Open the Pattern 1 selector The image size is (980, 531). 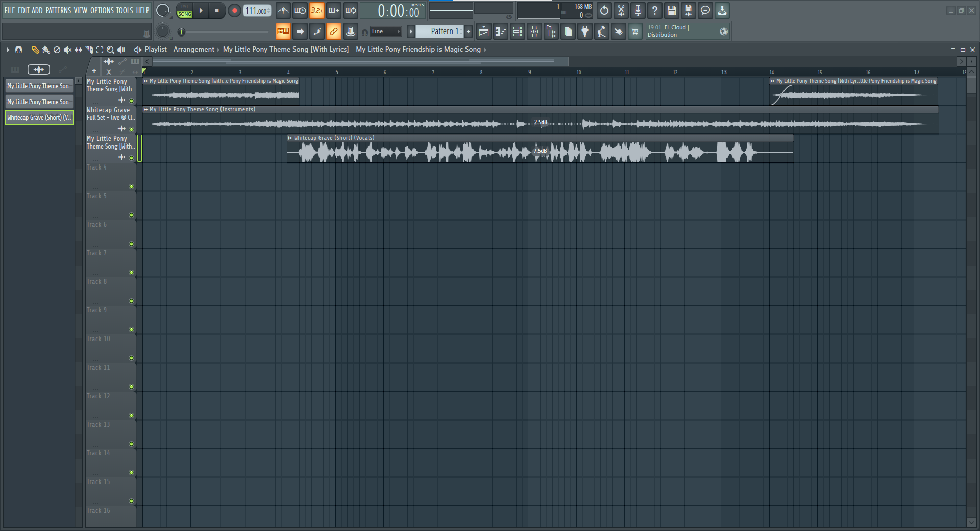pos(442,32)
